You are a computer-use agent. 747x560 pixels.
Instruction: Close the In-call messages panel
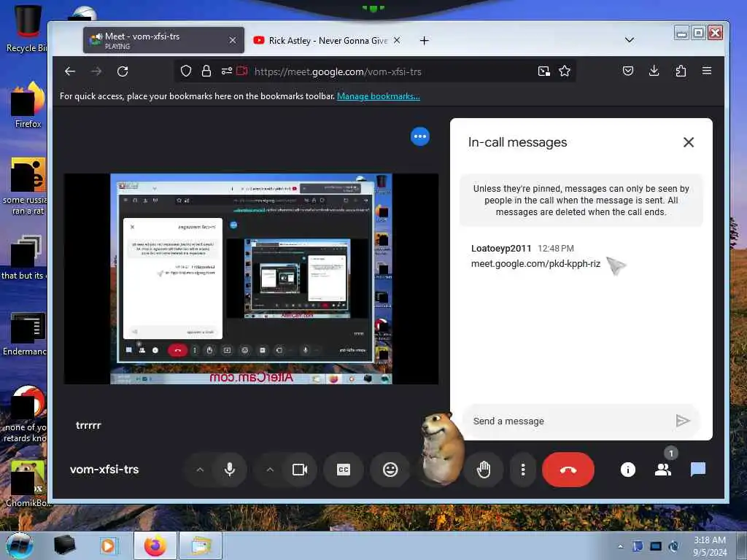689,142
